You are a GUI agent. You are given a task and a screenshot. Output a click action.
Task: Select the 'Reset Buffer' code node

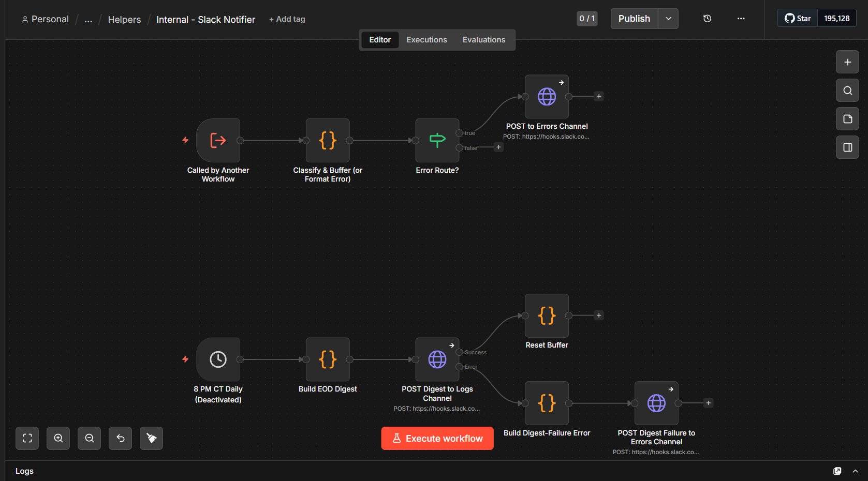[x=547, y=315]
